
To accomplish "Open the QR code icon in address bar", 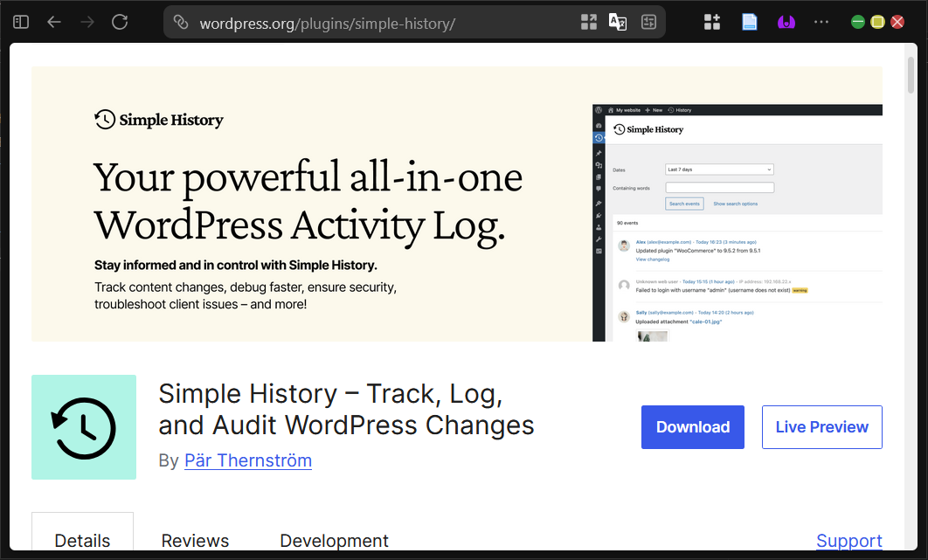I will (588, 23).
